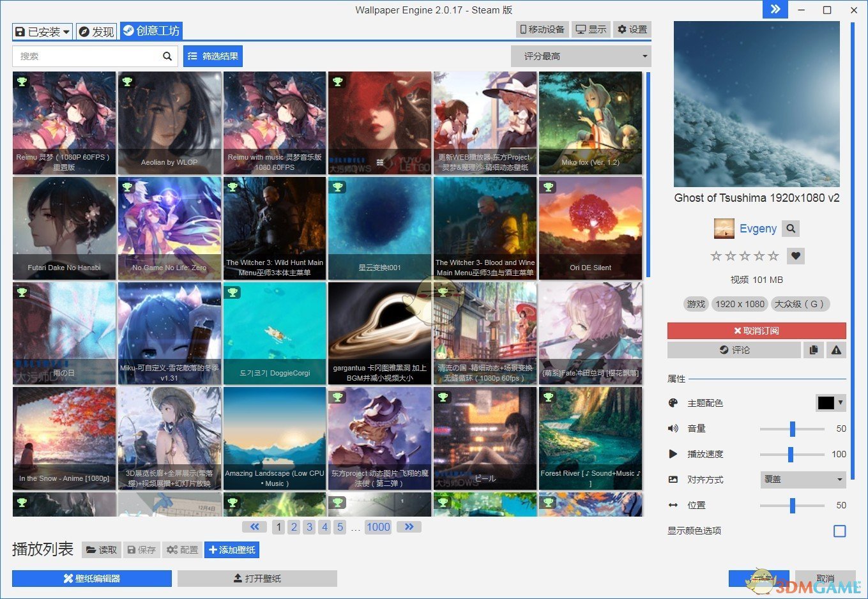Image resolution: width=868 pixels, height=599 pixels.
Task: Jump to results page 1000
Action: 378,527
